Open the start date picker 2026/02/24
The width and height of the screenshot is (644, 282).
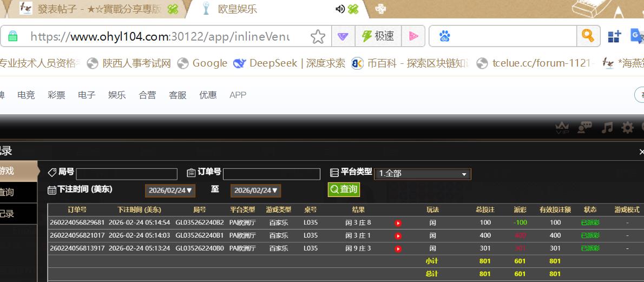click(170, 191)
